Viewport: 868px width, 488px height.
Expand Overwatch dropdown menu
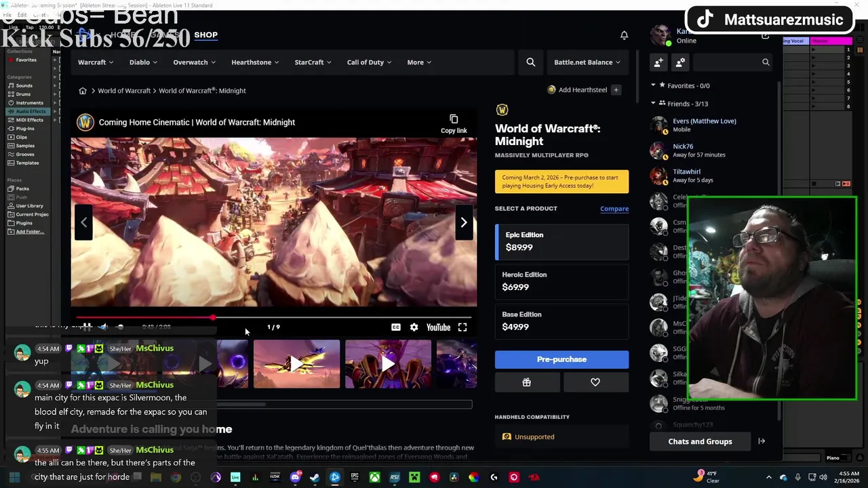pyautogui.click(x=194, y=62)
